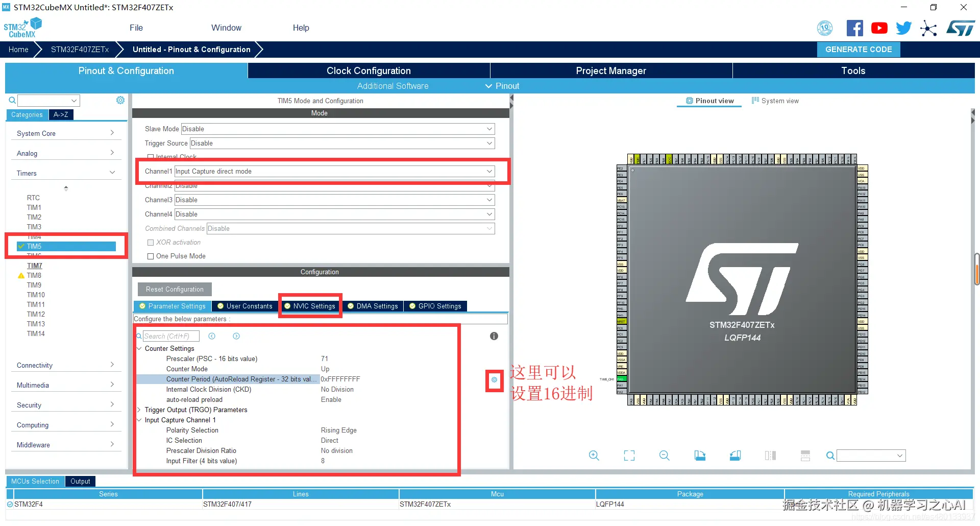Toggle the split view icon
Screen dimensions: 980x526
[770, 456]
